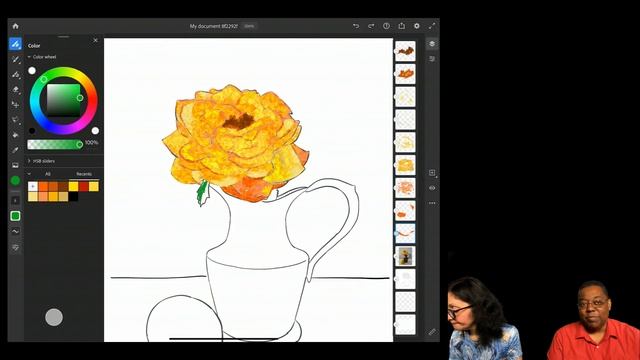
Task: Click the Color panel drag handle
Action: pos(64,37)
